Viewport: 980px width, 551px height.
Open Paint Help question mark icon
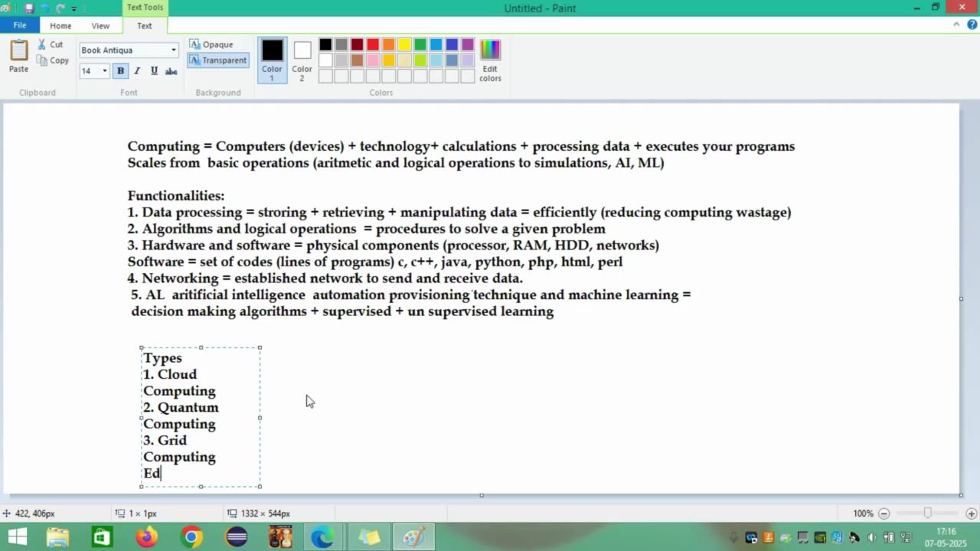point(971,24)
